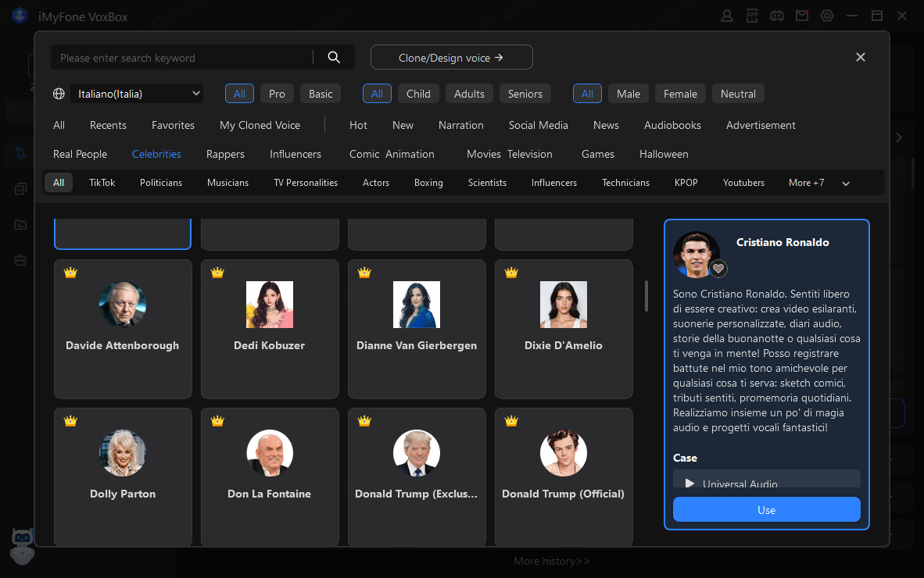924x578 pixels.
Task: Open the Italiano(Italia) language dropdown
Action: coord(137,94)
